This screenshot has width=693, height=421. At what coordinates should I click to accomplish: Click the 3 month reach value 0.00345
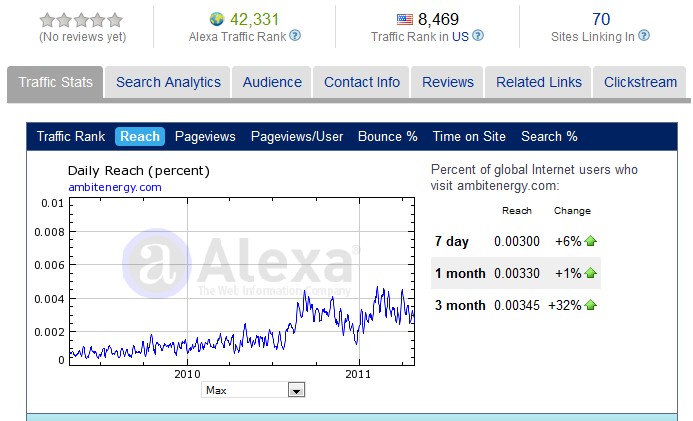point(517,305)
